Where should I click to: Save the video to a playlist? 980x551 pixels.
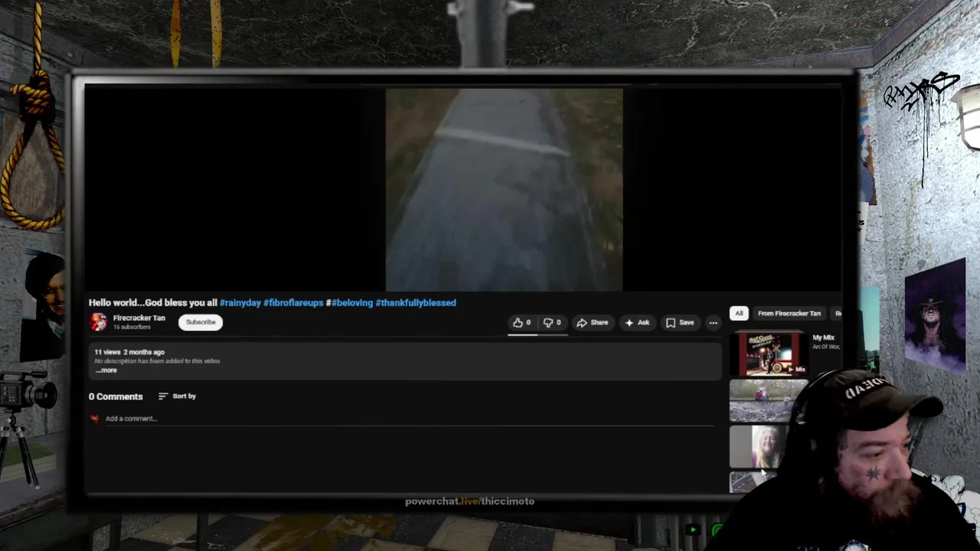click(680, 323)
